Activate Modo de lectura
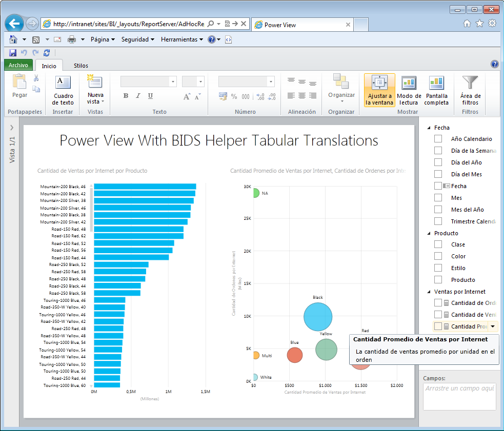Screen dimensions: 504x431 [x=409, y=90]
